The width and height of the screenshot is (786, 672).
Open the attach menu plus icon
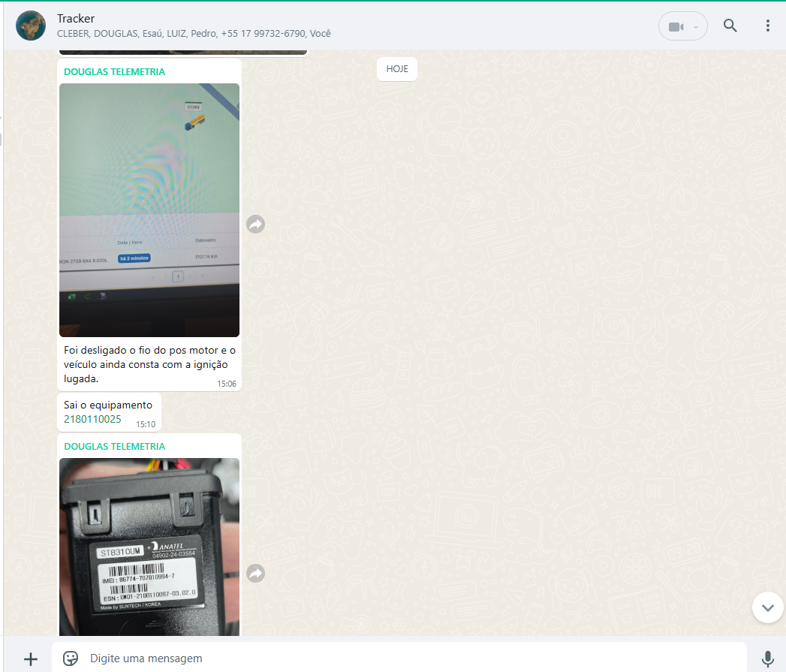(31, 659)
